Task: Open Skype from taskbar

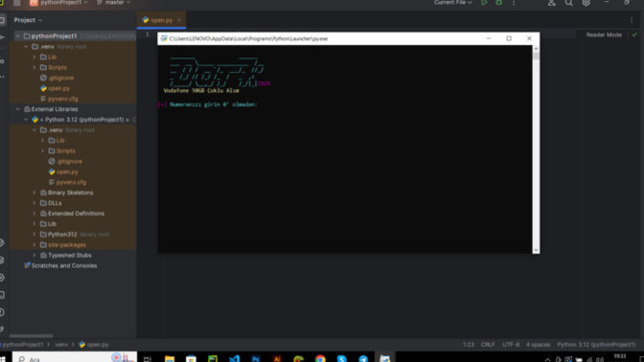Action: (x=342, y=359)
